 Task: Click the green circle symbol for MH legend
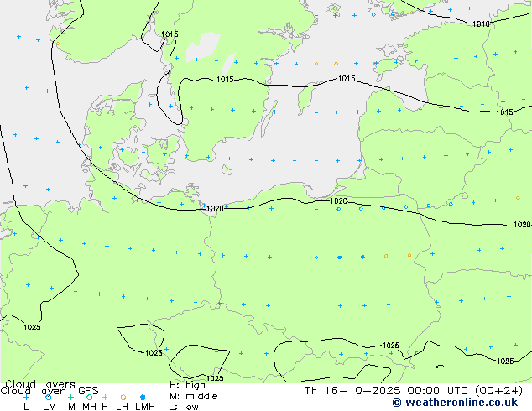click(89, 397)
